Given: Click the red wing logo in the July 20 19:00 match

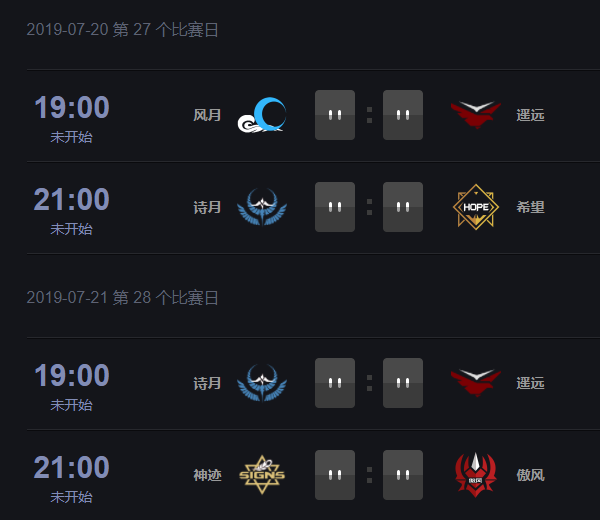Looking at the screenshot, I should click(x=476, y=115).
